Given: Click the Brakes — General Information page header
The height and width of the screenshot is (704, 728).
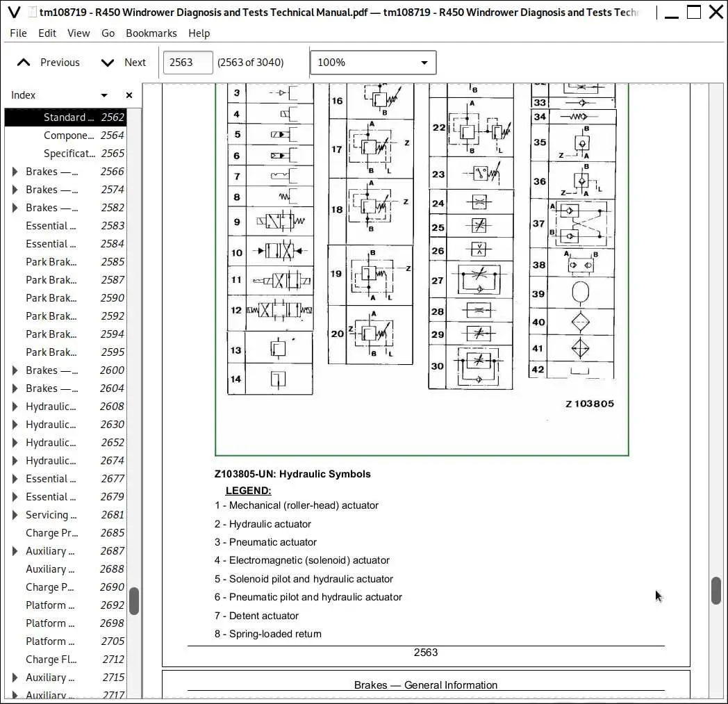Looking at the screenshot, I should (426, 685).
